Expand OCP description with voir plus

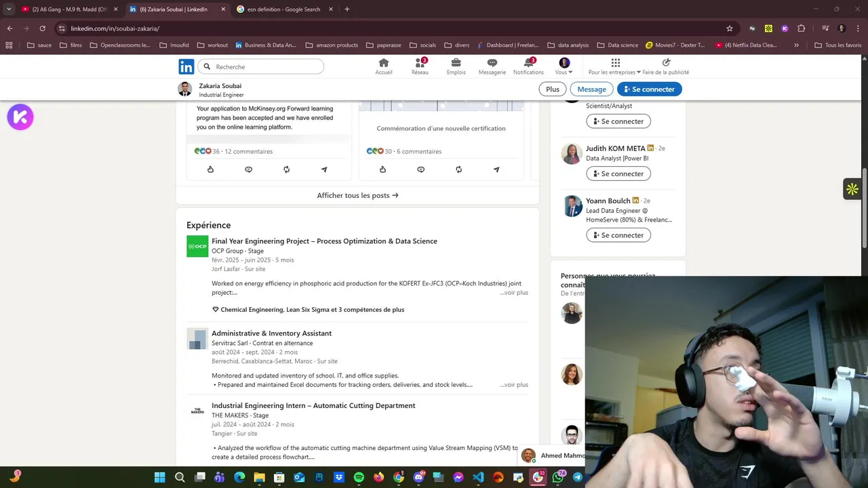514,293
